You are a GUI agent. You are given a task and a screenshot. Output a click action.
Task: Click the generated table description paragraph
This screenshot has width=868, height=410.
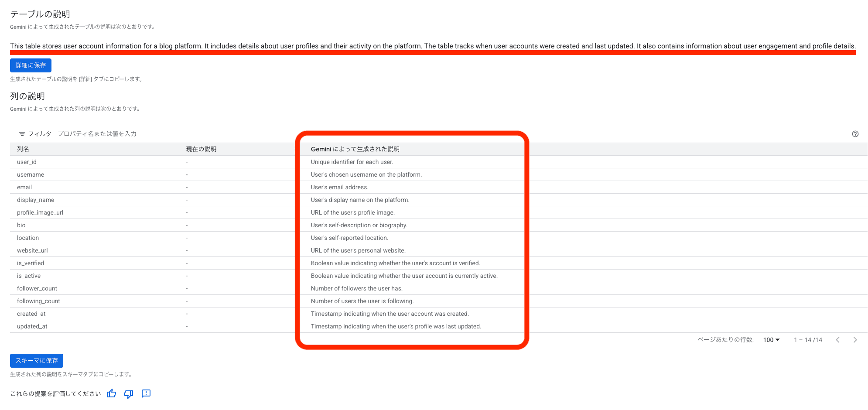(433, 46)
